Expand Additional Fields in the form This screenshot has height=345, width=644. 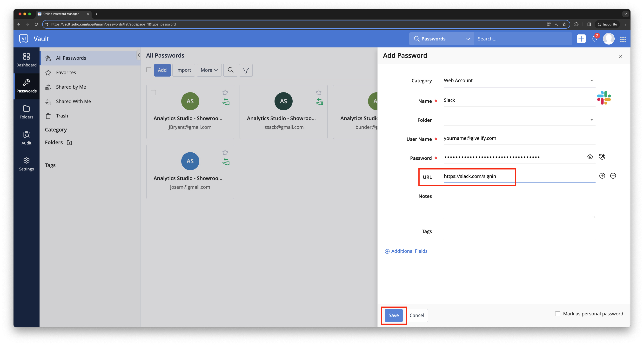coord(406,251)
